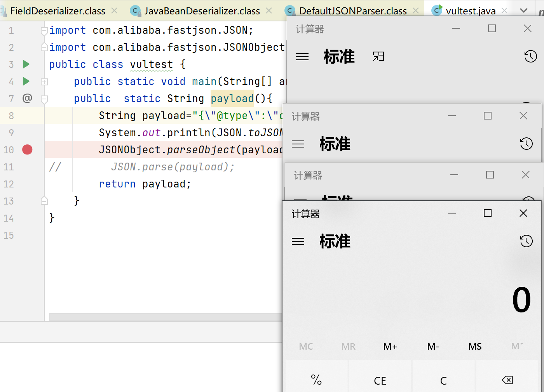
Task: Click the class name vultest on line 3
Action: tap(152, 64)
